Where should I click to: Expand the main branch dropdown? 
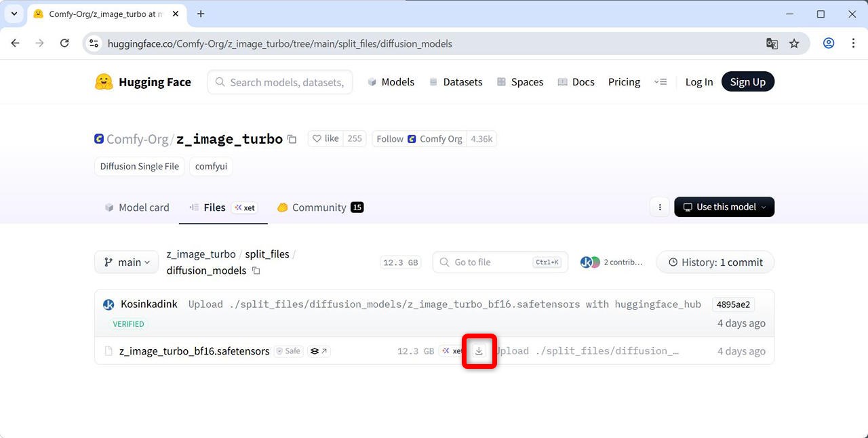click(127, 262)
